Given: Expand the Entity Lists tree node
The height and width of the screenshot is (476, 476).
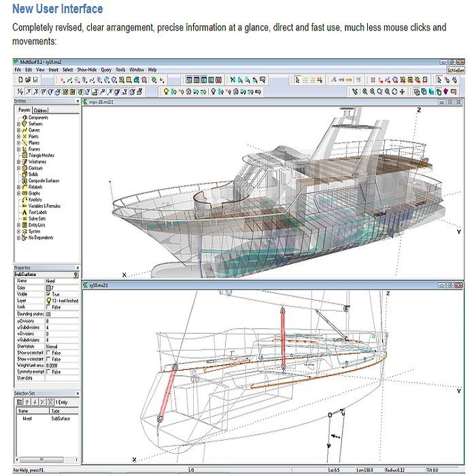Looking at the screenshot, I should (x=19, y=225).
